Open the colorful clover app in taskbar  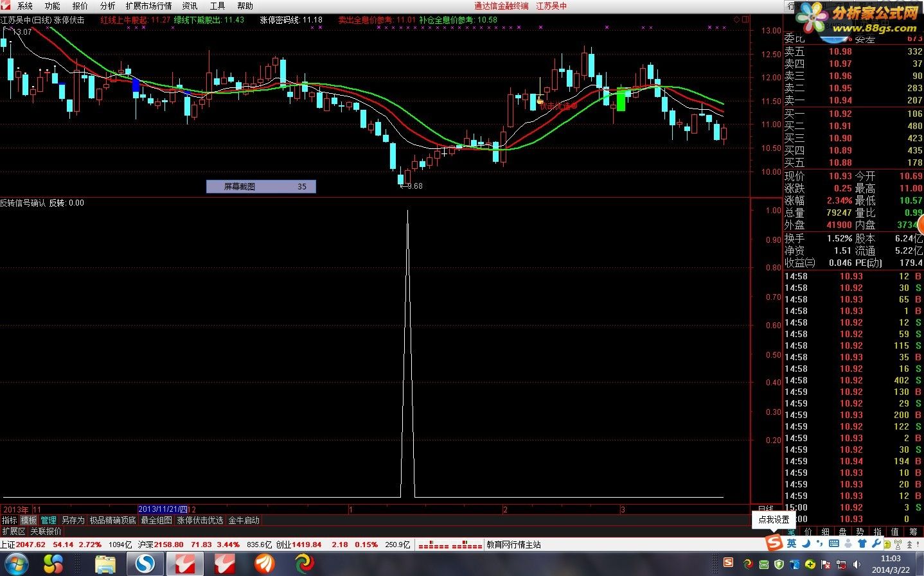pyautogui.click(x=53, y=564)
